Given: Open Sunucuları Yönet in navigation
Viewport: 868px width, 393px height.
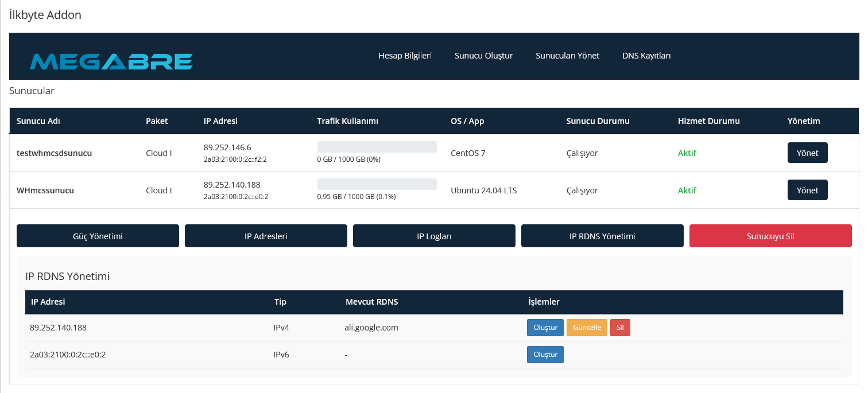Looking at the screenshot, I should (x=567, y=56).
